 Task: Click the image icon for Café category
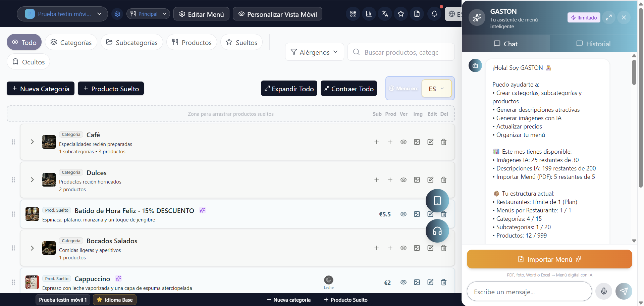(x=417, y=142)
